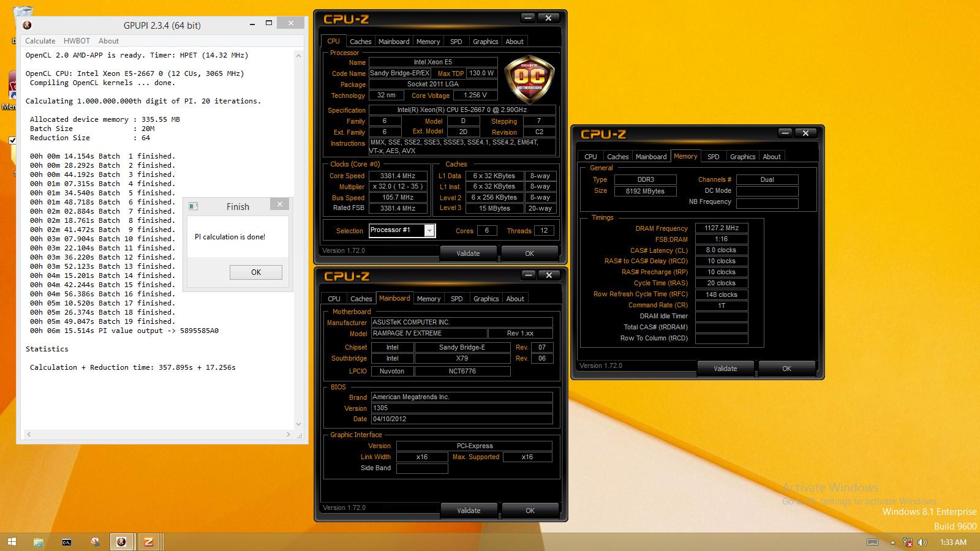Switch to GPUPI via taskbar icon

(x=121, y=542)
